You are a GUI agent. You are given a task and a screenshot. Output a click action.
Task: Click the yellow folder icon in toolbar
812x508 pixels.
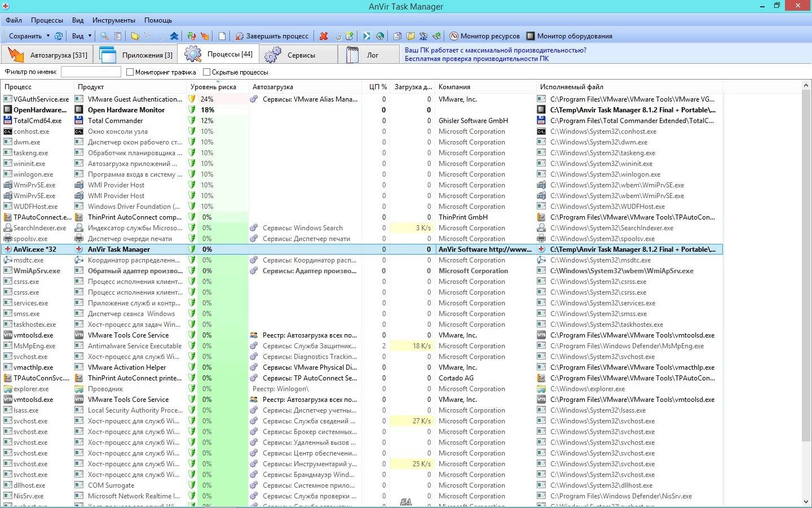click(x=135, y=36)
